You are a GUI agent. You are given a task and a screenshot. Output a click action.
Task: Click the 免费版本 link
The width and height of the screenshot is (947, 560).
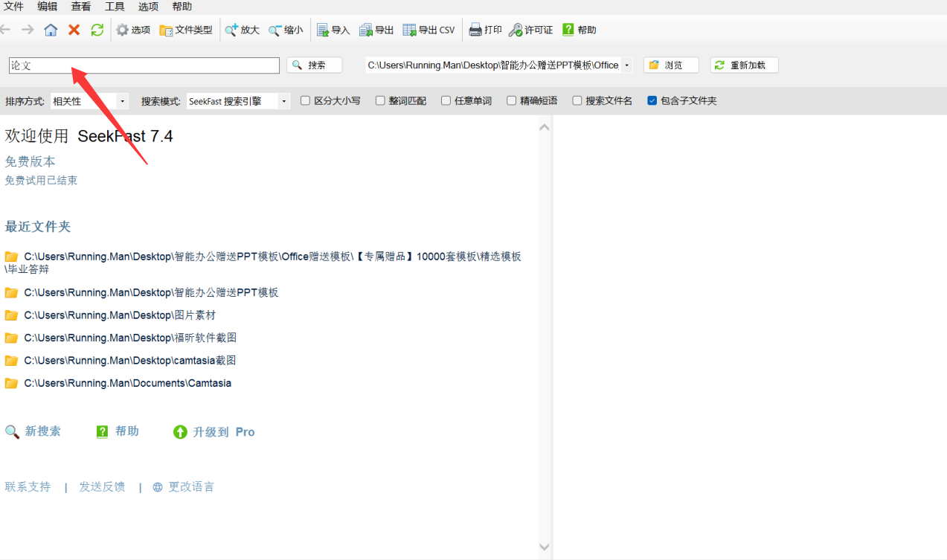point(30,161)
